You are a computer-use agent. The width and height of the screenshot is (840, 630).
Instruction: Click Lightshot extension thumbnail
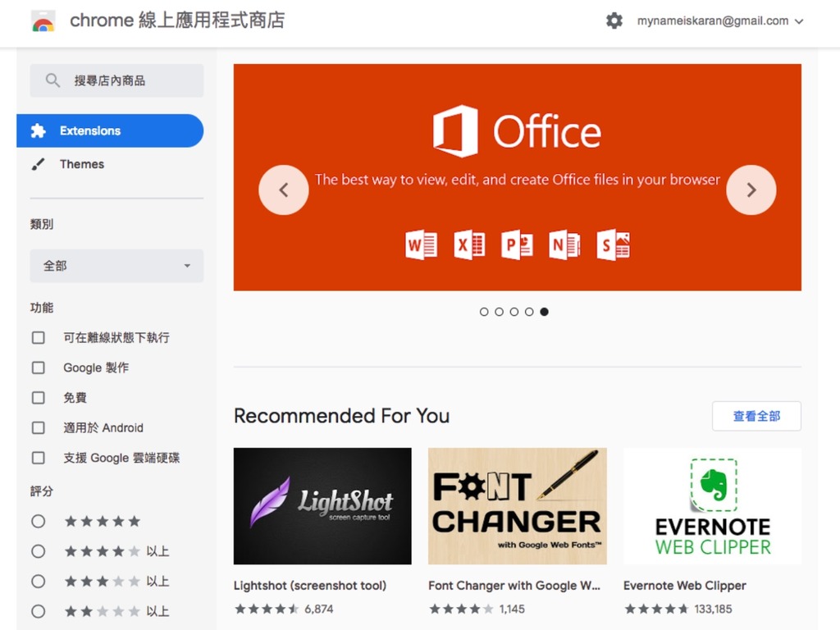click(322, 505)
